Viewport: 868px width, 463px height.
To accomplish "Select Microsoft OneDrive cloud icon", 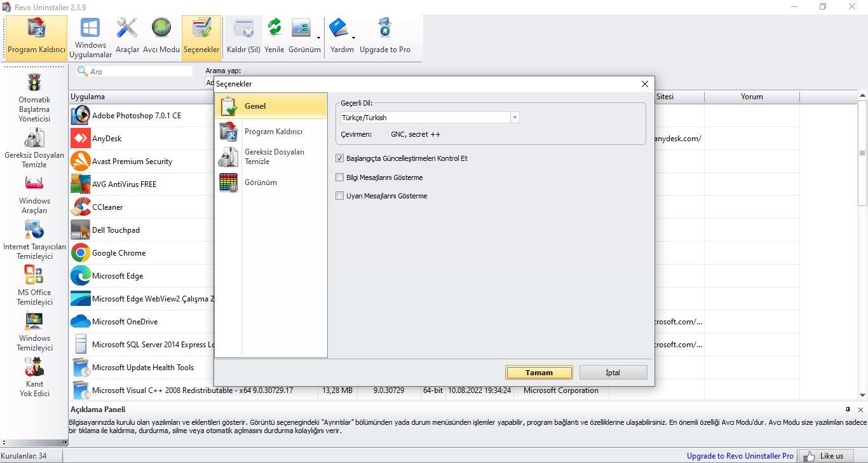I will tap(81, 321).
